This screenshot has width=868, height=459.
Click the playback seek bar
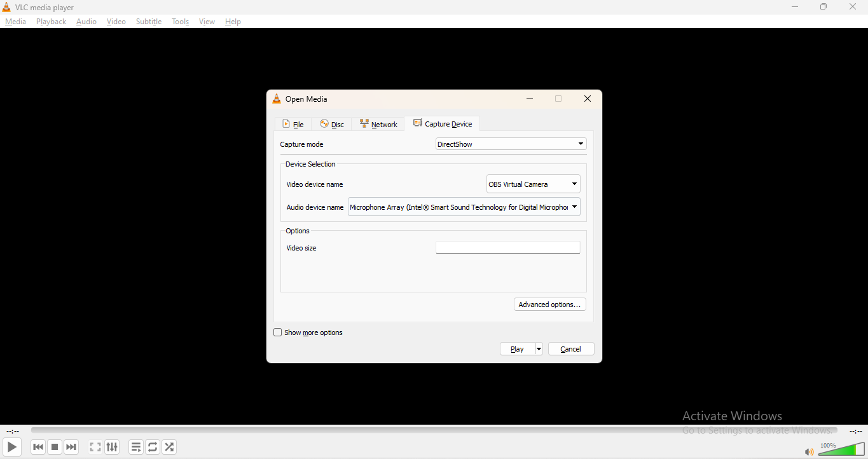pyautogui.click(x=434, y=431)
